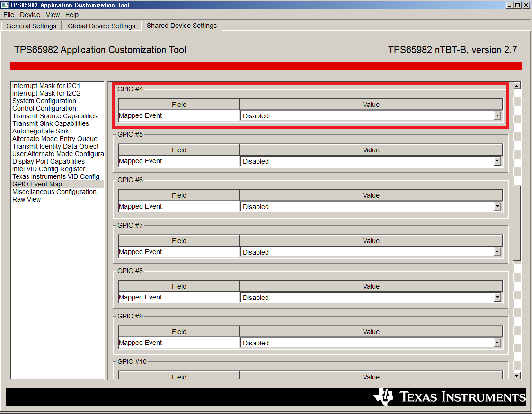Open the Help menu
This screenshot has height=414, width=532.
[71, 15]
